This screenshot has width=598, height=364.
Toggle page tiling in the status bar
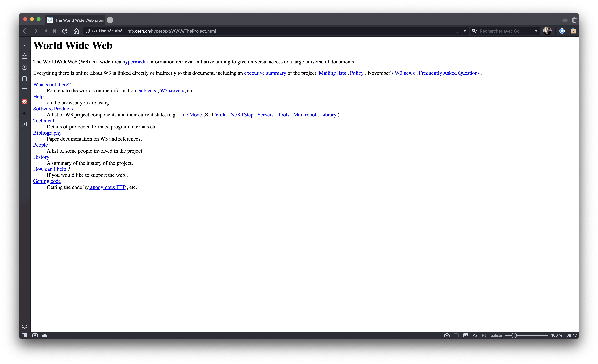456,335
